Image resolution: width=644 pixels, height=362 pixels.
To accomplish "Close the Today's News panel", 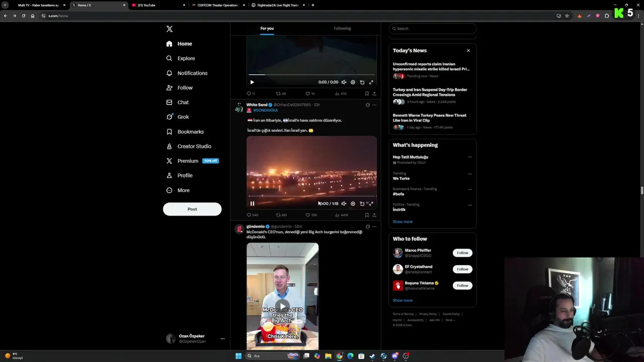I will [x=468, y=50].
